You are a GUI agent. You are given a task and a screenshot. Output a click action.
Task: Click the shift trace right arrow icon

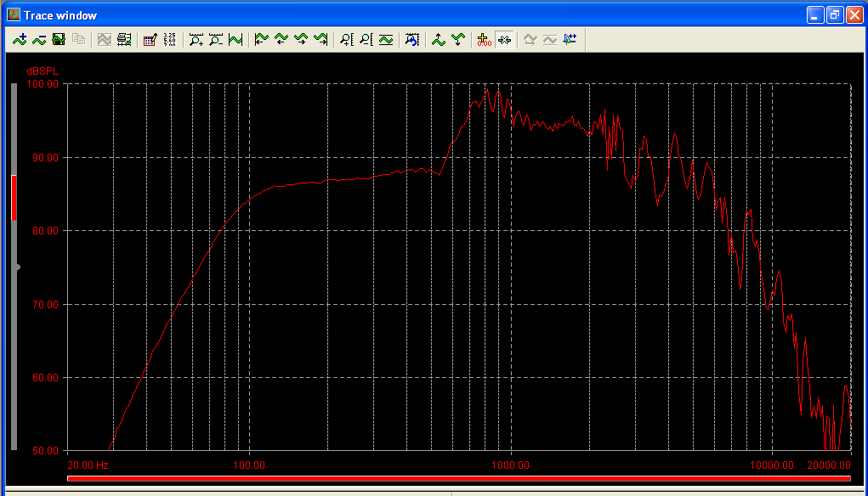(x=301, y=40)
